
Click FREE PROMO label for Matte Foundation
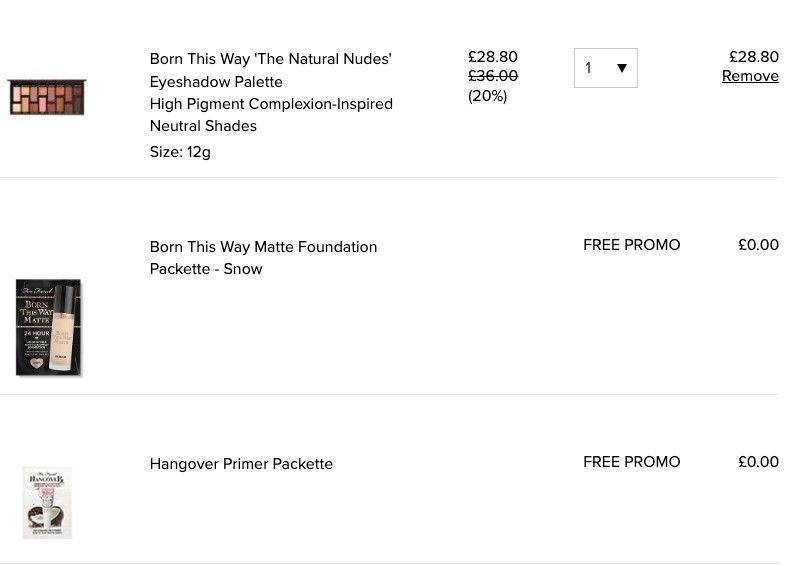pos(631,245)
